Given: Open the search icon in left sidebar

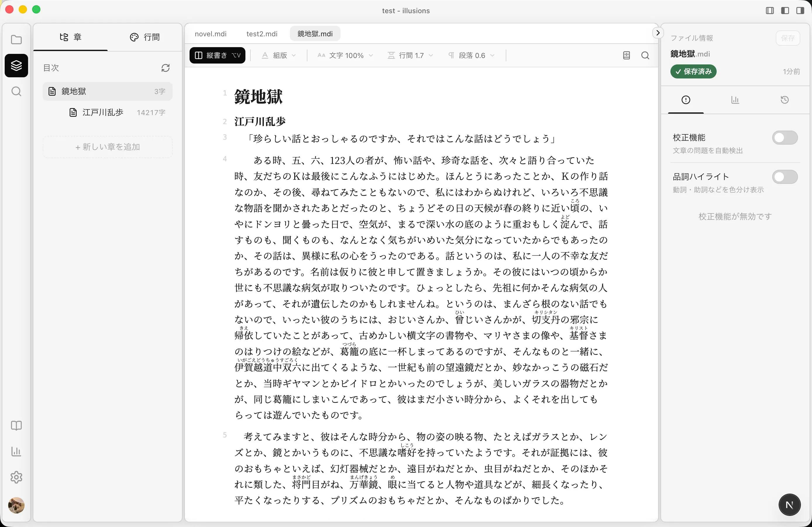Looking at the screenshot, I should point(16,91).
